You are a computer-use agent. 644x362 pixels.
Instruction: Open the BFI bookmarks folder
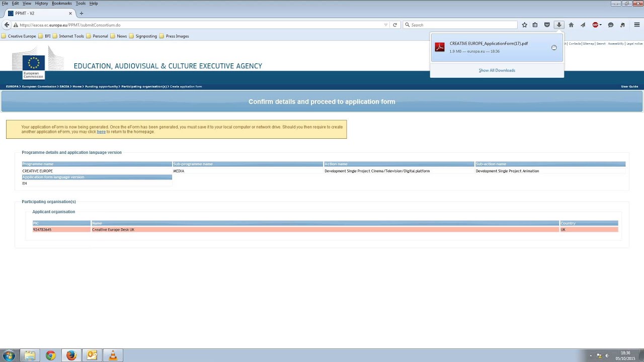(44, 36)
